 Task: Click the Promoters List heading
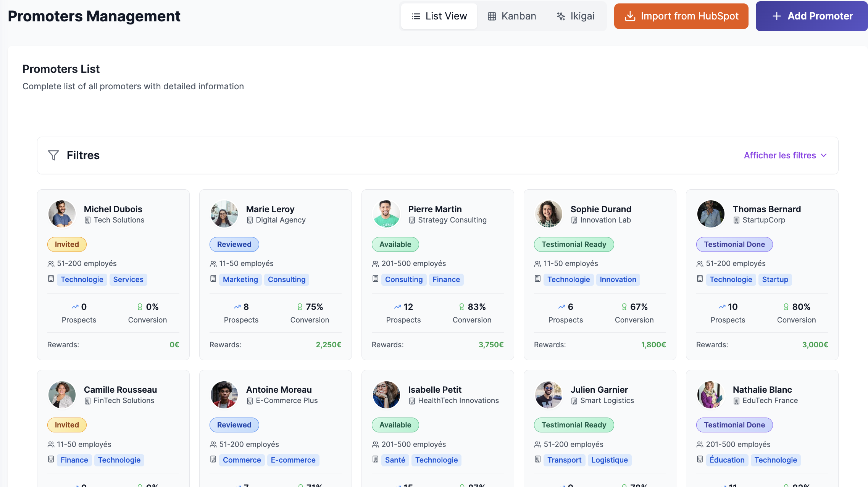[x=61, y=69]
